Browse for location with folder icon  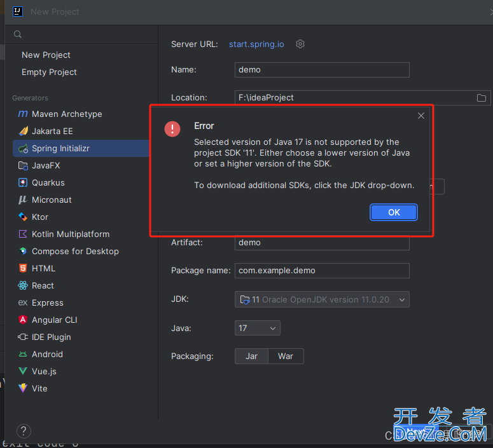482,98
